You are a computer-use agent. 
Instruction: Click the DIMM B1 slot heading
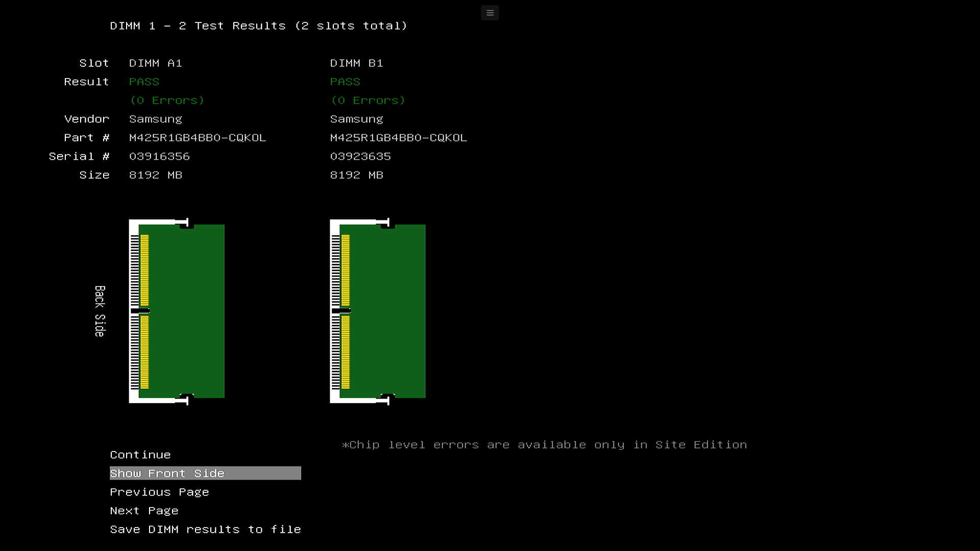(356, 63)
